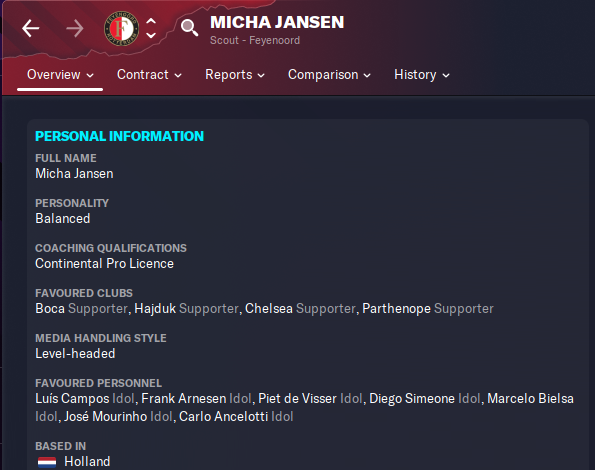Open the magnifying glass search
595x470 pixels.
coord(189,28)
